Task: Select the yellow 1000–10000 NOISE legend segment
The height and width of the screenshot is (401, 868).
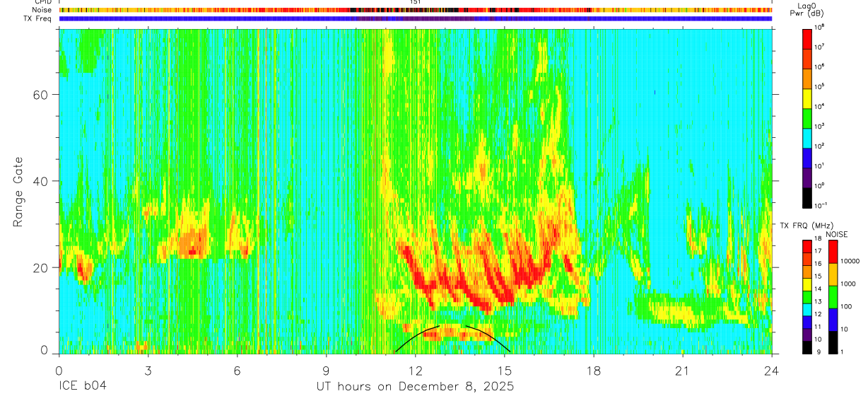Action: (x=832, y=274)
